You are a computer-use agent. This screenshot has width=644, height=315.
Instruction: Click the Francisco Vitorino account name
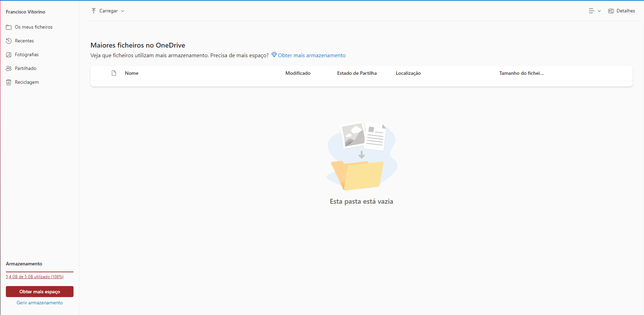coord(26,12)
